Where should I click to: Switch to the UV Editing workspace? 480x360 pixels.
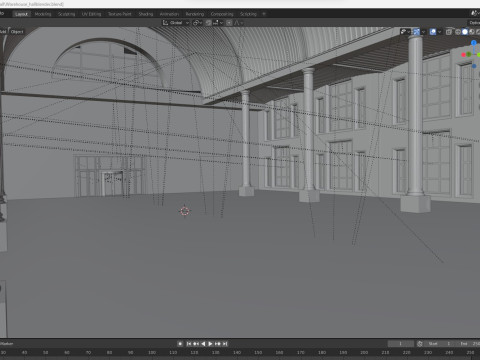tap(91, 14)
